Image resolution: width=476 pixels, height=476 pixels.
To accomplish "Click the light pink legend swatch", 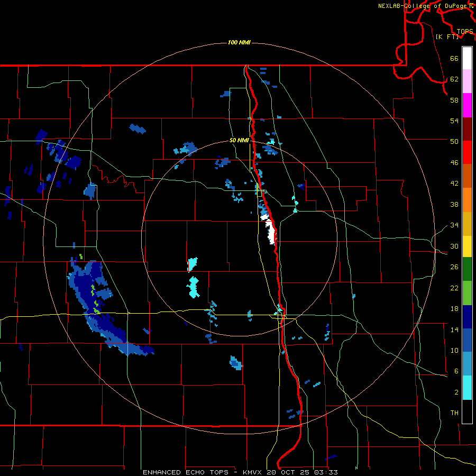I will click(467, 81).
